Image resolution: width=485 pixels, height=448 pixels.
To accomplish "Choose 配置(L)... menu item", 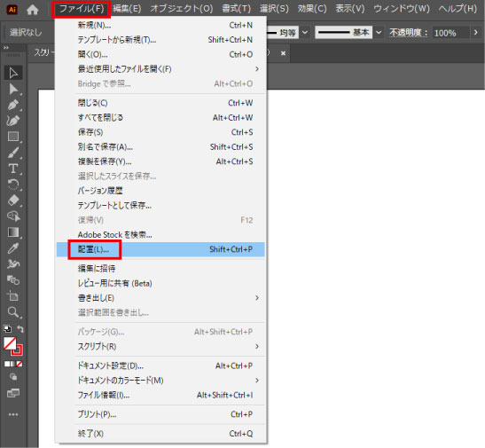I will (160, 249).
